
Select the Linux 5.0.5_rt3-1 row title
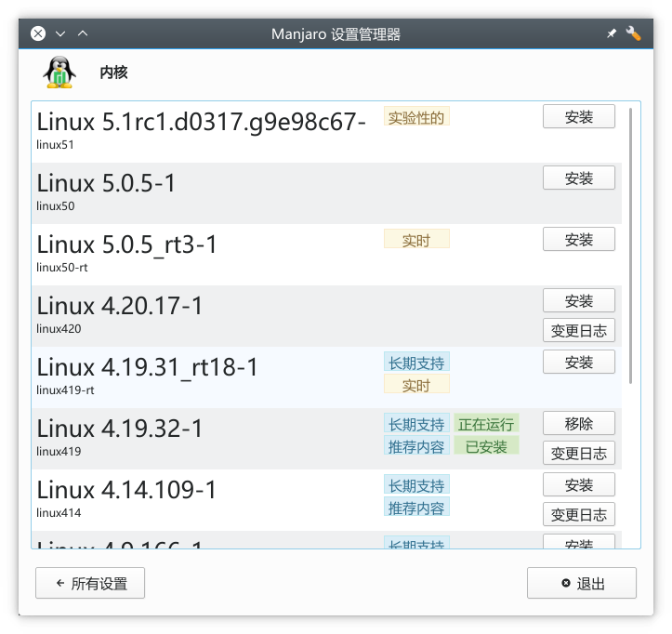[x=126, y=244]
